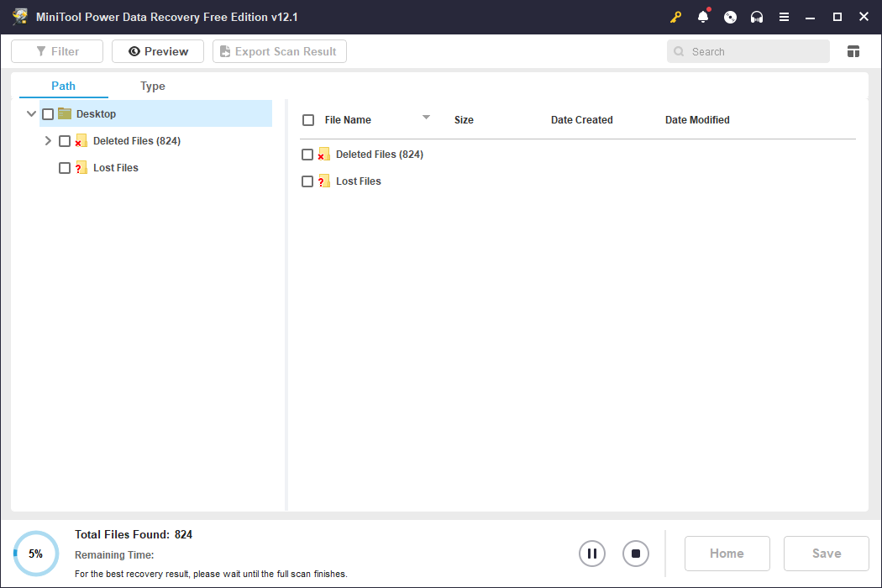
Task: Pause the scan
Action: point(591,554)
